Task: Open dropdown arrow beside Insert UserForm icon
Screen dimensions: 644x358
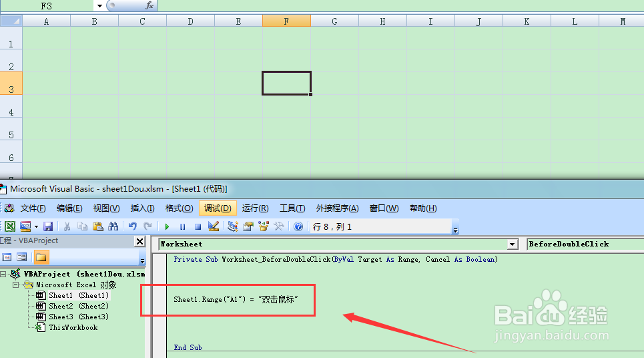Action: click(x=36, y=226)
